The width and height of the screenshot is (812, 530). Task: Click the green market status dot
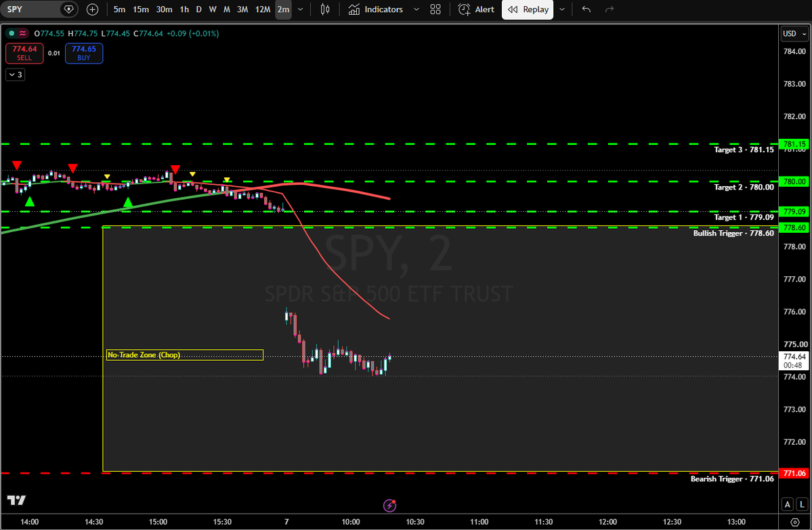click(12, 34)
